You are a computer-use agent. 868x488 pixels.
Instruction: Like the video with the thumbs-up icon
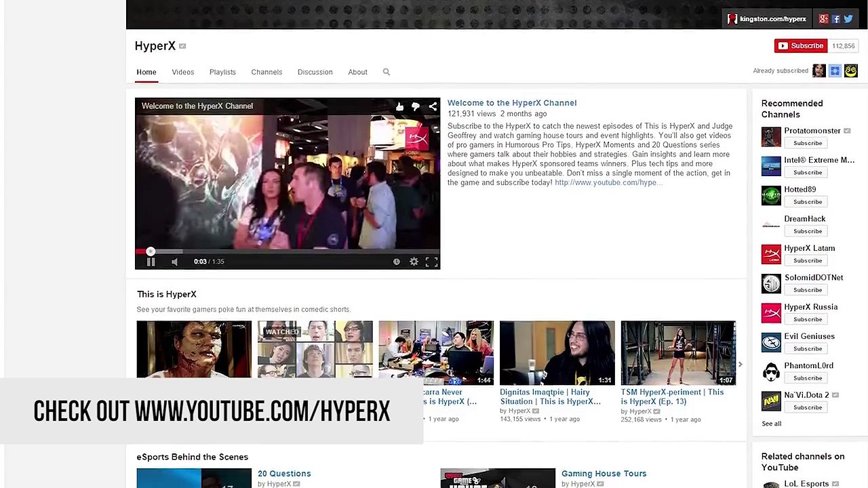pyautogui.click(x=399, y=106)
